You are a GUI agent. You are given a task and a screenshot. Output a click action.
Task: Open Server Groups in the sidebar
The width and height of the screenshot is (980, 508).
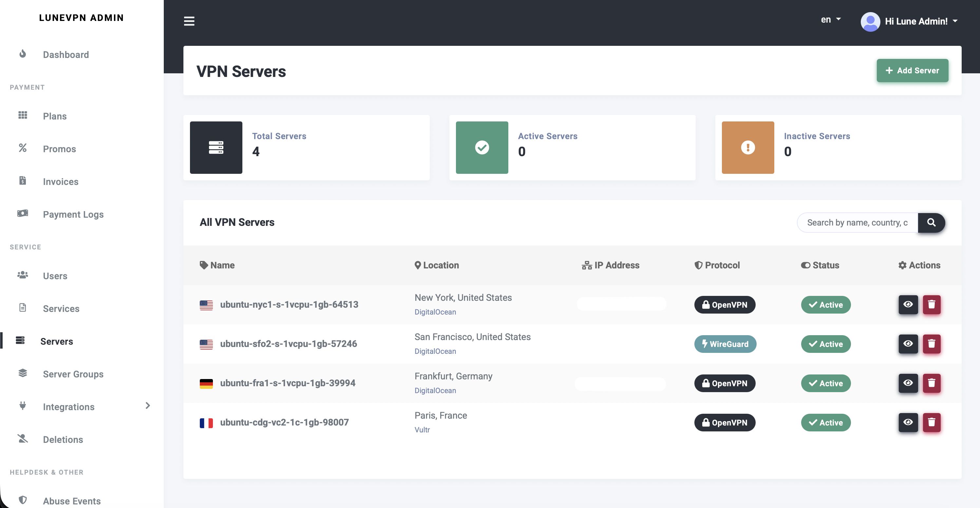[x=73, y=374]
